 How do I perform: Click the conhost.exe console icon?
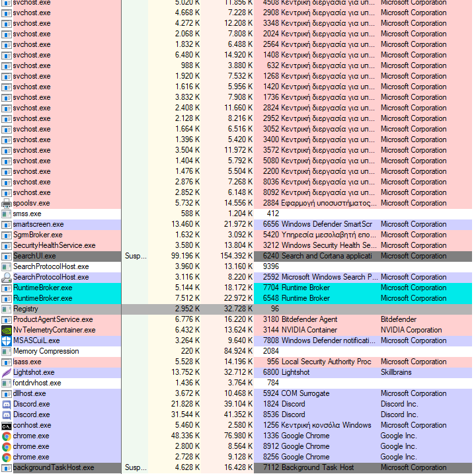coord(7,426)
